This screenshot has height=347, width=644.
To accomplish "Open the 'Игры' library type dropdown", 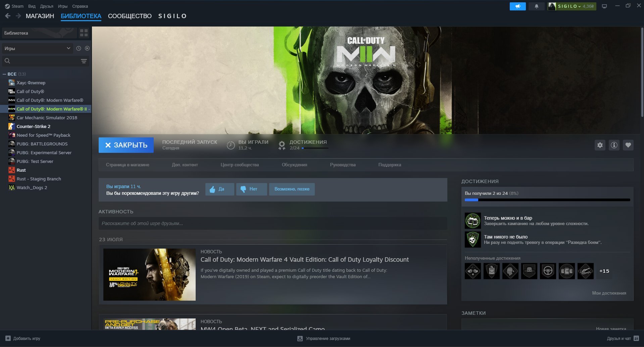I will point(37,48).
